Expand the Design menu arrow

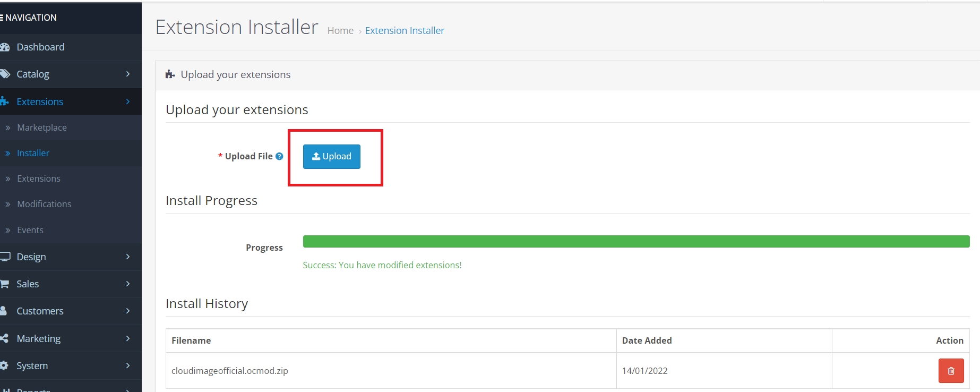coord(128,257)
